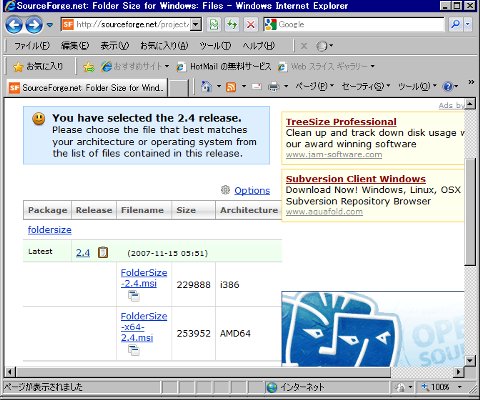The width and height of the screenshot is (480, 400).
Task: Open the ヘルプ(H) menu
Action: (258, 46)
